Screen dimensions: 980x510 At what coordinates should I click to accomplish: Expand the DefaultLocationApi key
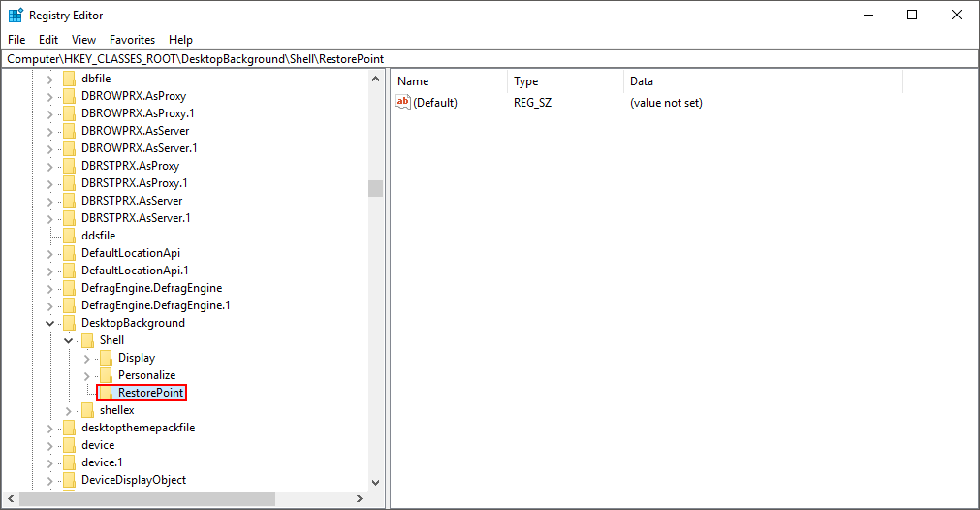point(50,254)
